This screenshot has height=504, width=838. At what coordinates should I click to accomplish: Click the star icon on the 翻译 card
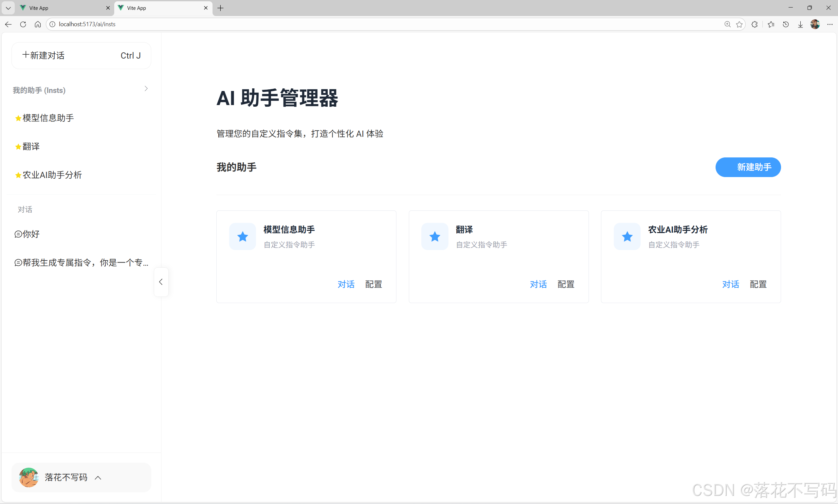(434, 236)
